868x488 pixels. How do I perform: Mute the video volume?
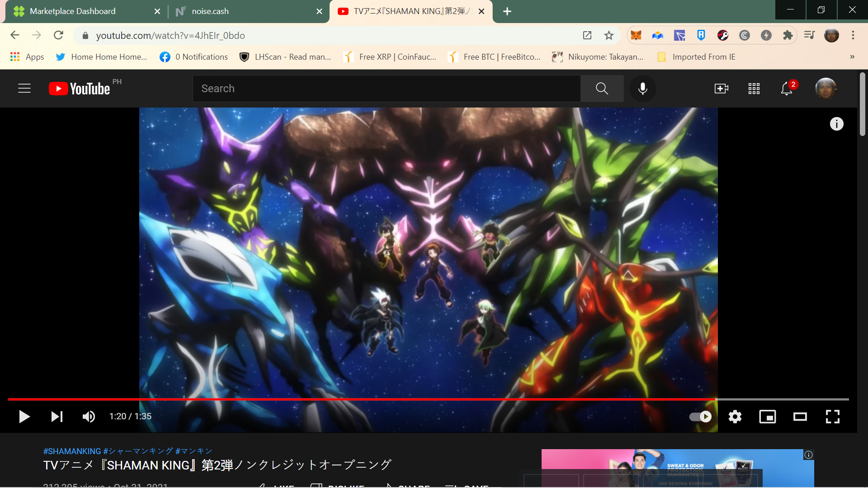tap(89, 417)
